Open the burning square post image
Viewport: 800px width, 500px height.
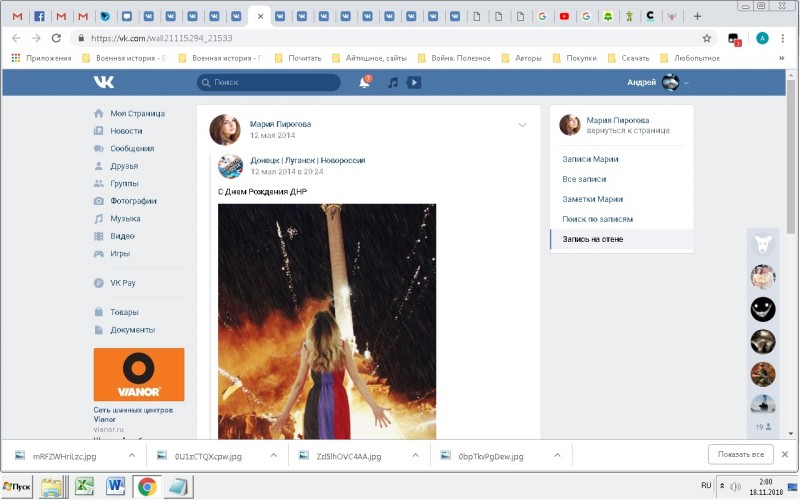pos(327,320)
